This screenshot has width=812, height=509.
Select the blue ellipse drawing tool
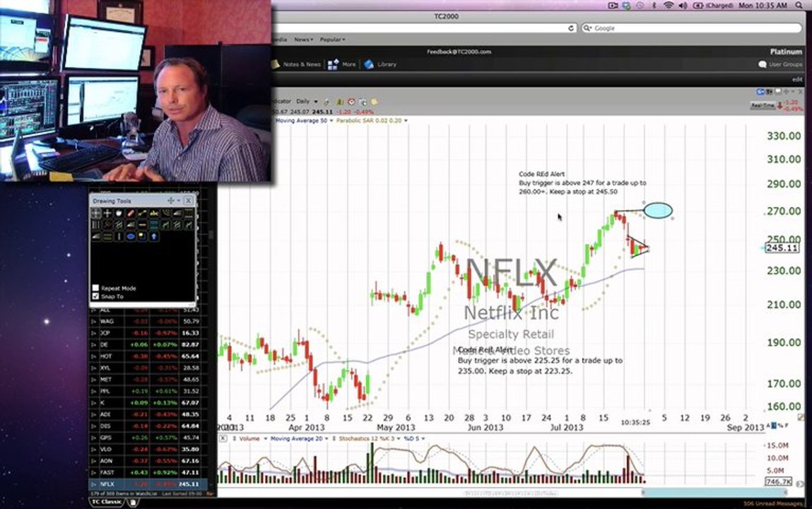pos(131,236)
